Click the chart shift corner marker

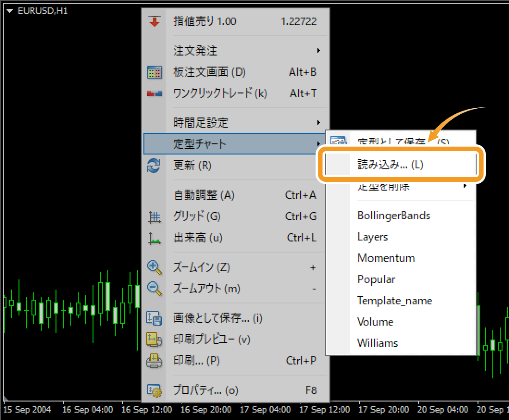6,399
